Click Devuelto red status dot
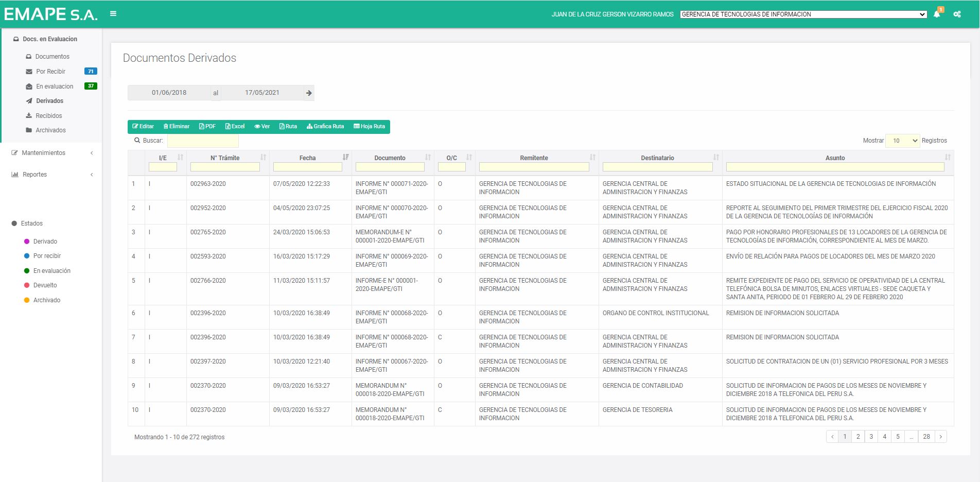Image resolution: width=980 pixels, height=482 pixels. point(27,285)
